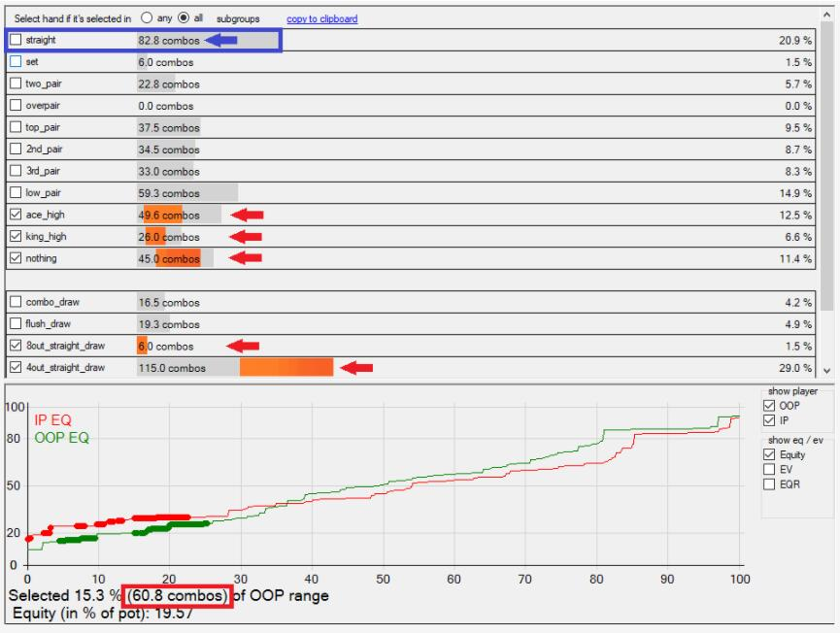Image resolution: width=840 pixels, height=633 pixels.
Task: Uncheck the Equity display option
Action: (769, 454)
